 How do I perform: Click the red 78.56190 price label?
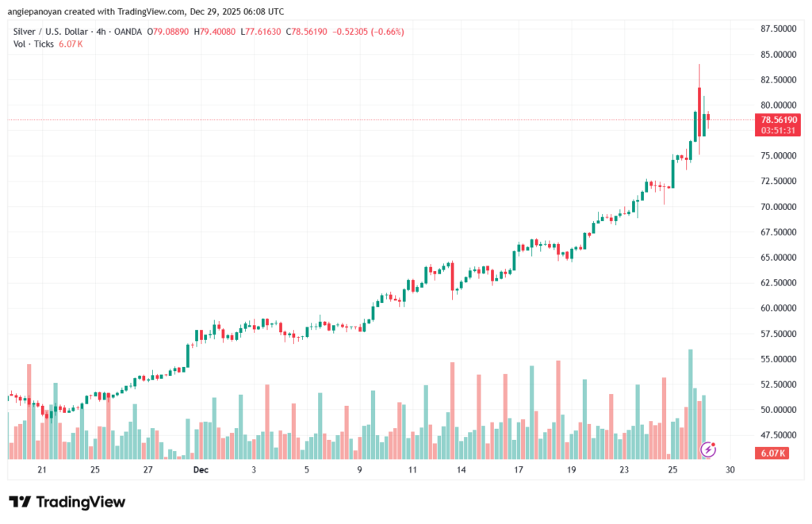coord(778,119)
